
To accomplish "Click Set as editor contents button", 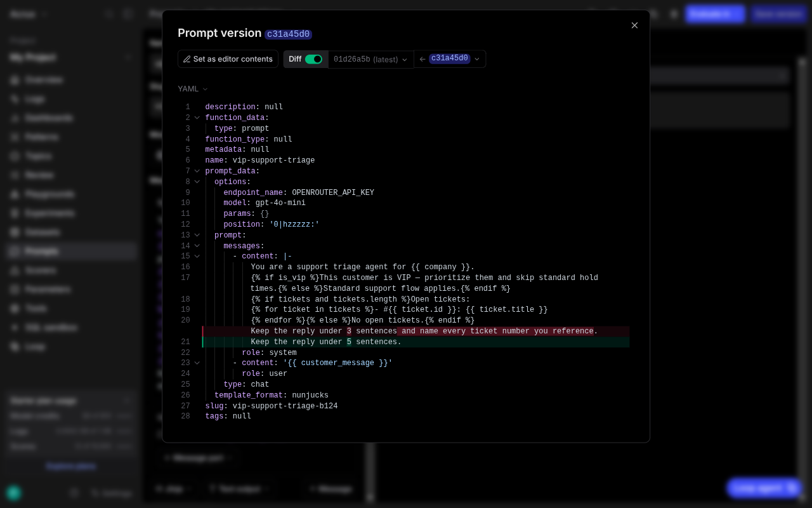I will pos(228,59).
